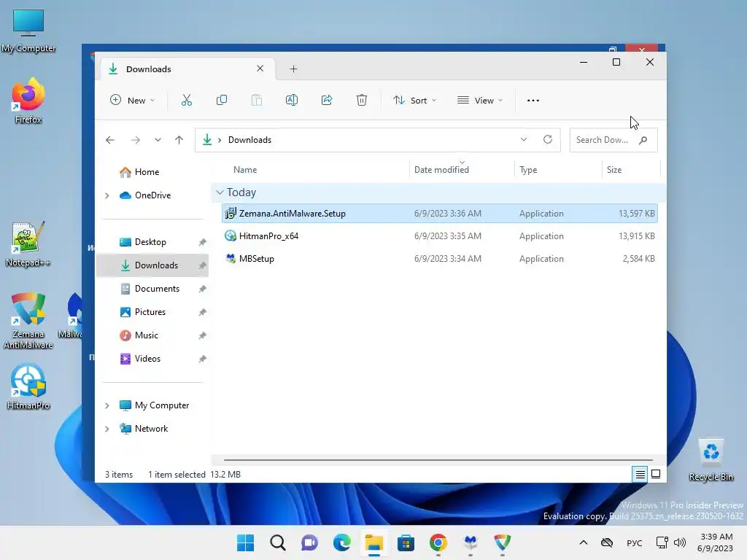Select My Computer desktop icon
Screen dimensions: 747x560
28,31
